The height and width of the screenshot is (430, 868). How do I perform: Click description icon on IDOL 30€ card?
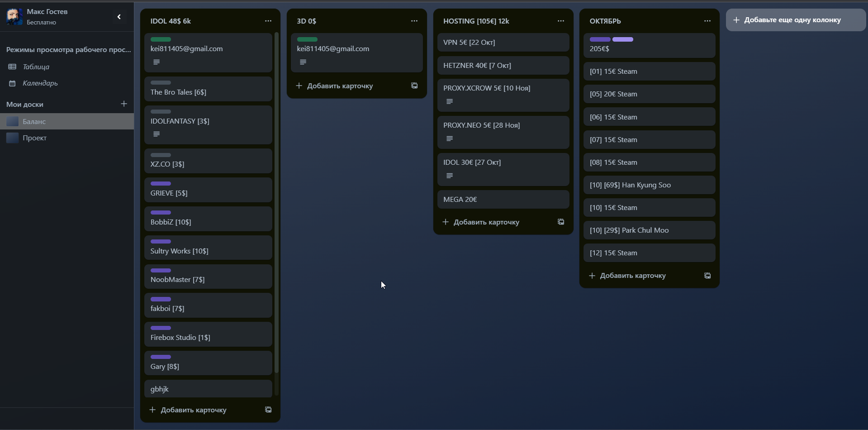[x=450, y=176]
